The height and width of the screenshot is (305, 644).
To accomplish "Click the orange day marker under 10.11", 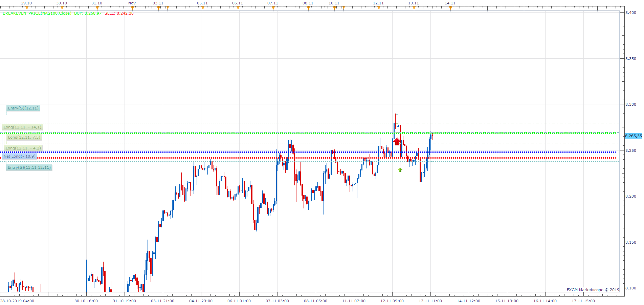I will 334,8.
